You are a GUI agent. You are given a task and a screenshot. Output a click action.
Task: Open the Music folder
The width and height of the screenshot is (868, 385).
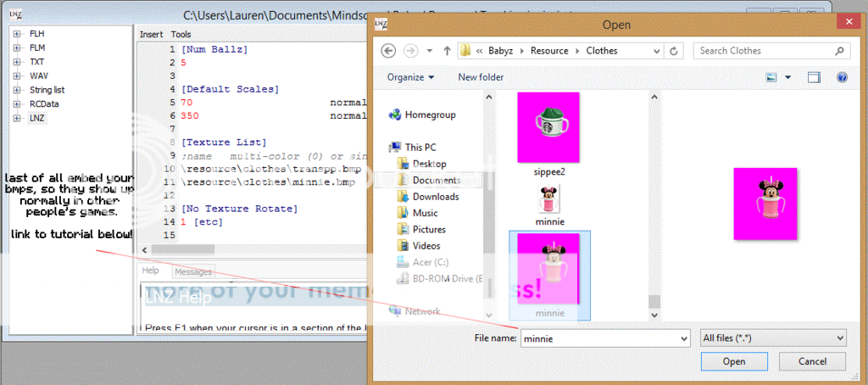pos(417,213)
